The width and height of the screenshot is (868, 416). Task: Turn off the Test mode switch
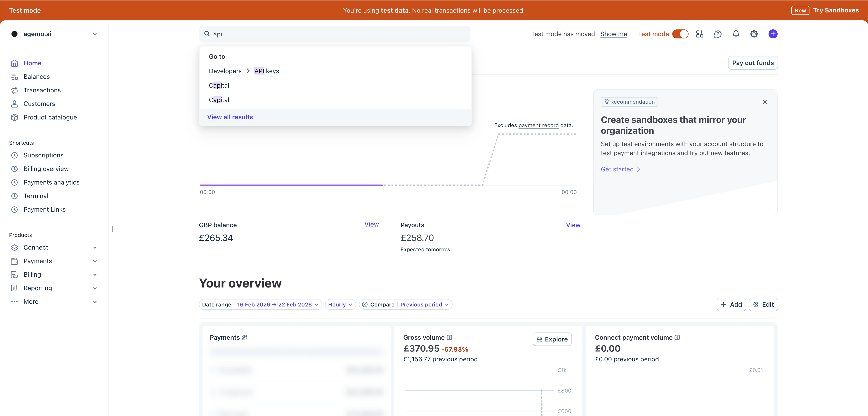tap(680, 34)
